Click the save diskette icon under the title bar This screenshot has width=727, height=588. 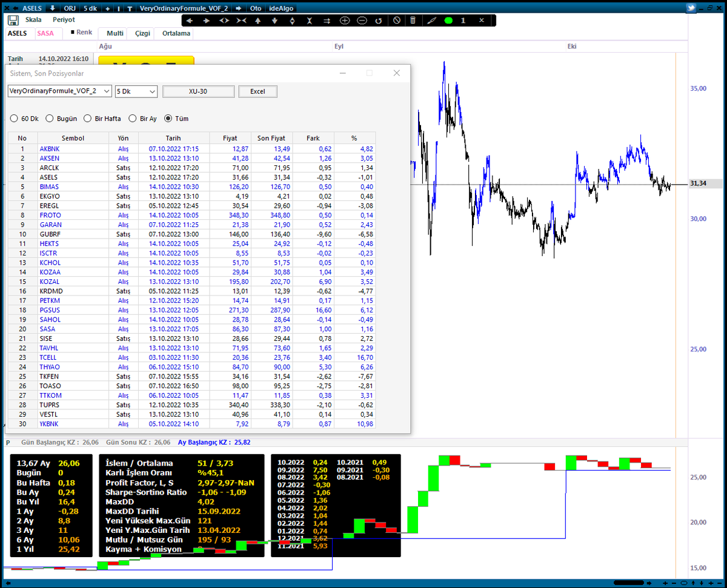[x=13, y=19]
